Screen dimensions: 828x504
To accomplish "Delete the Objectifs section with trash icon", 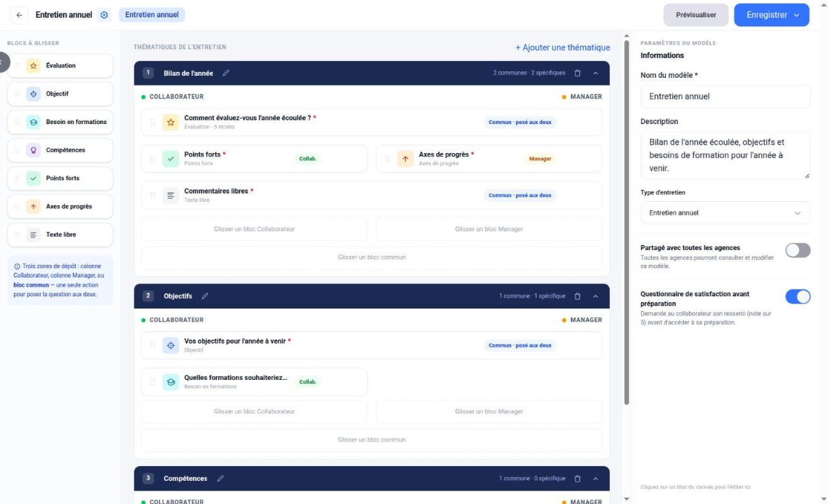I will click(578, 296).
